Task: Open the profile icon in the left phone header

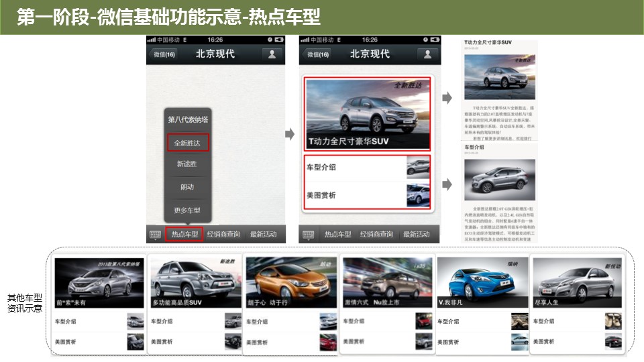Action: coord(272,54)
